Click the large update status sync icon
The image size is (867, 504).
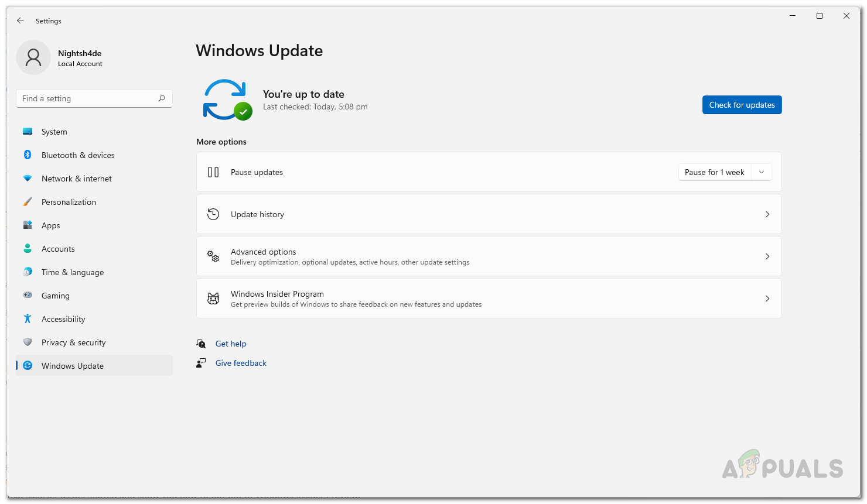pos(227,100)
